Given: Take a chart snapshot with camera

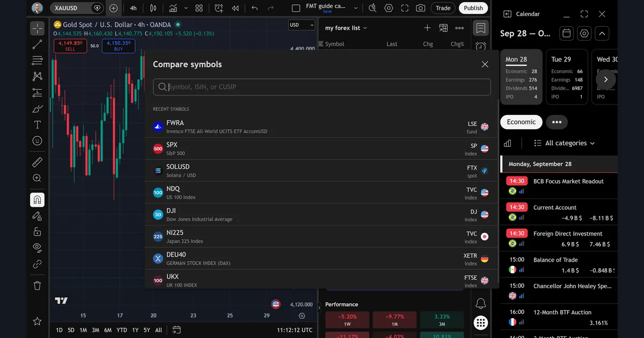Looking at the screenshot, I should [421, 8].
